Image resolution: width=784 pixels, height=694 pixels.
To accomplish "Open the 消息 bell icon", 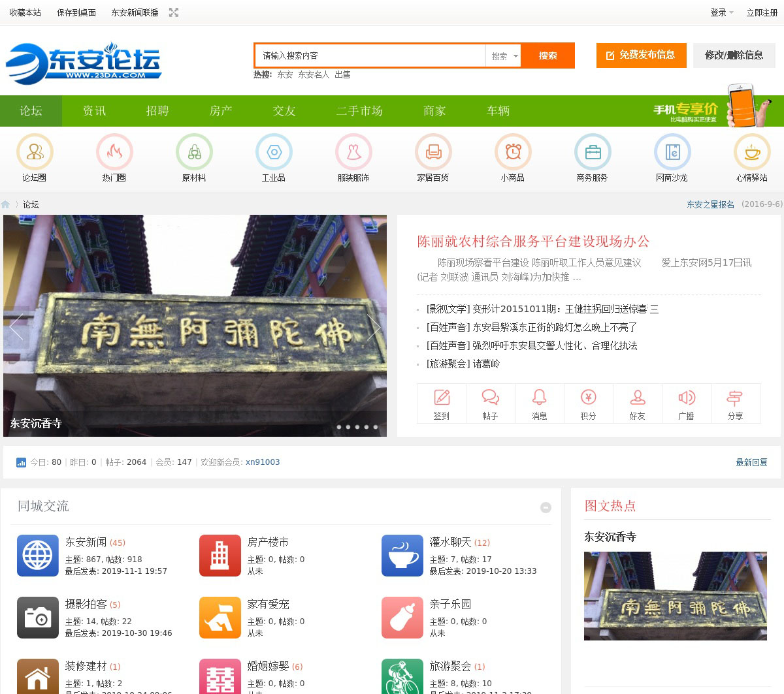I will 539,398.
